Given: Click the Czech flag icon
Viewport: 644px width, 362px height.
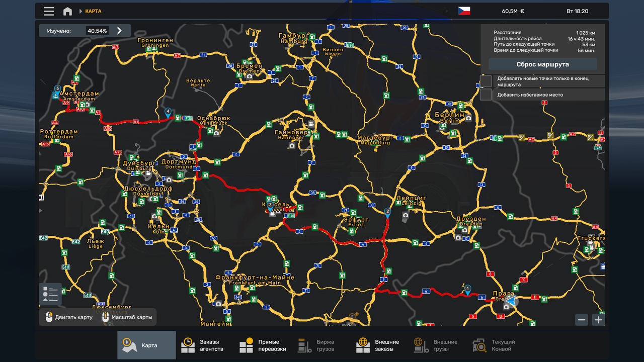Looking at the screenshot, I should [x=464, y=11].
